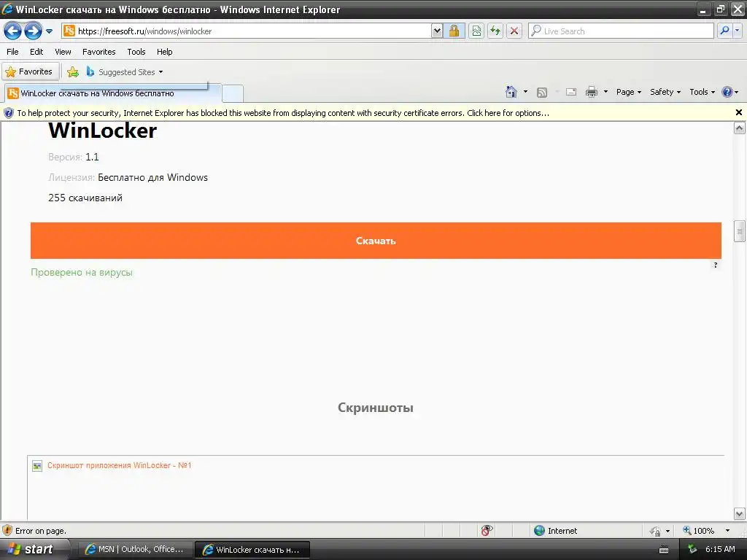Click the security lock icon
Viewport: 747px width, 560px height.
[454, 31]
